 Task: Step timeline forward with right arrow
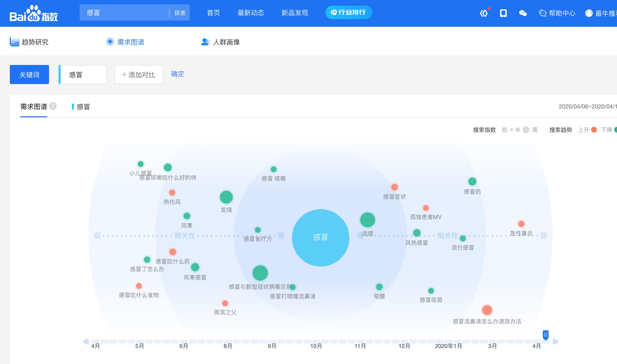556,342
